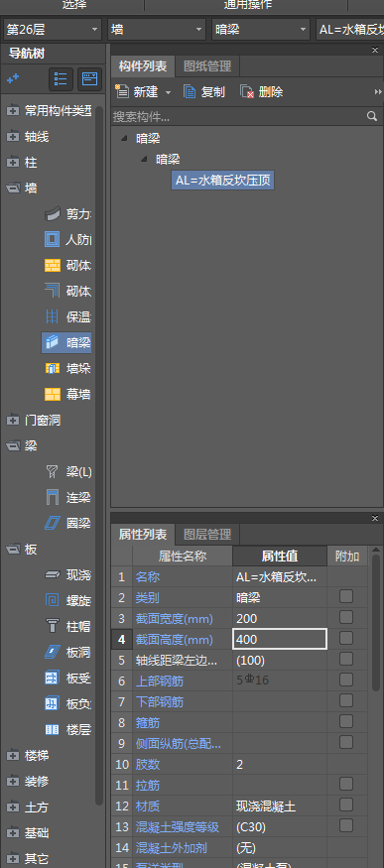384x868 pixels.
Task: Select the 板负 negative rebar icon
Action: pos(52,703)
